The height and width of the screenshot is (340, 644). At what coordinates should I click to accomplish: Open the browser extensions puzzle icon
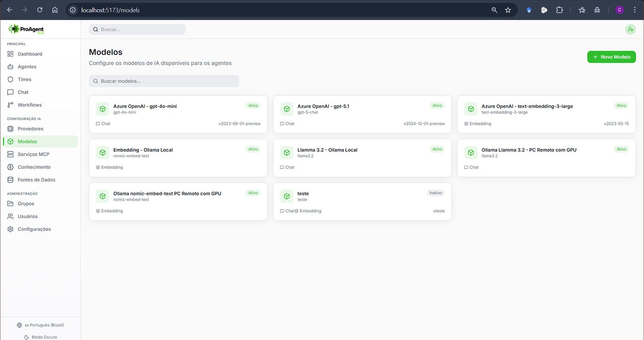[559, 10]
